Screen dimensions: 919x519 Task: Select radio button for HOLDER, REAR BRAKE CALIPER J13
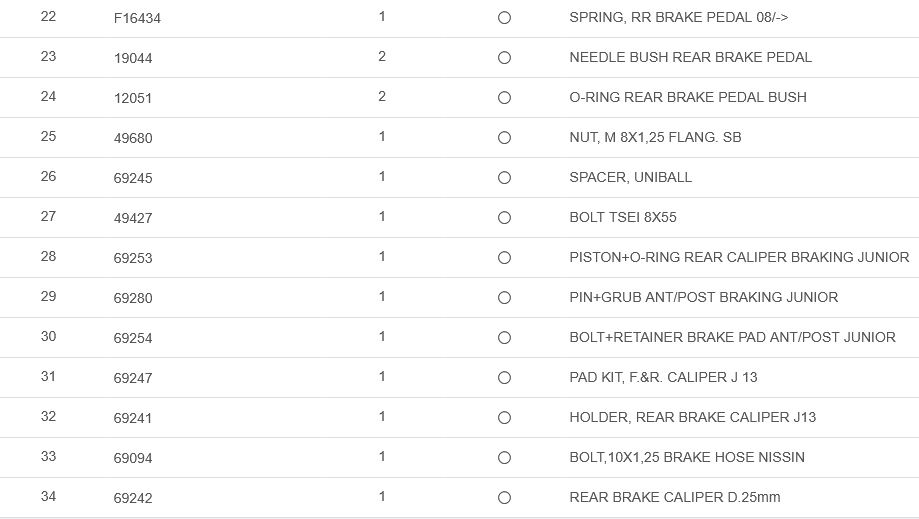[504, 418]
